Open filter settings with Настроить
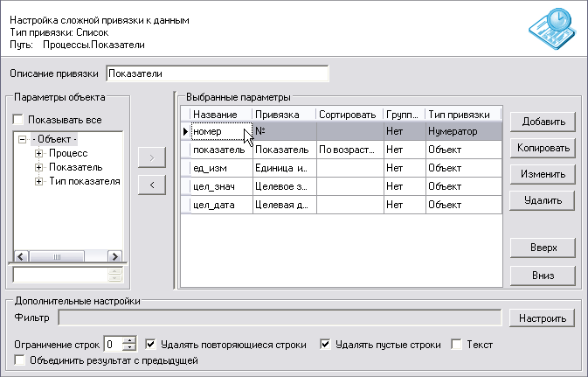This screenshot has height=377, width=588. click(x=543, y=318)
